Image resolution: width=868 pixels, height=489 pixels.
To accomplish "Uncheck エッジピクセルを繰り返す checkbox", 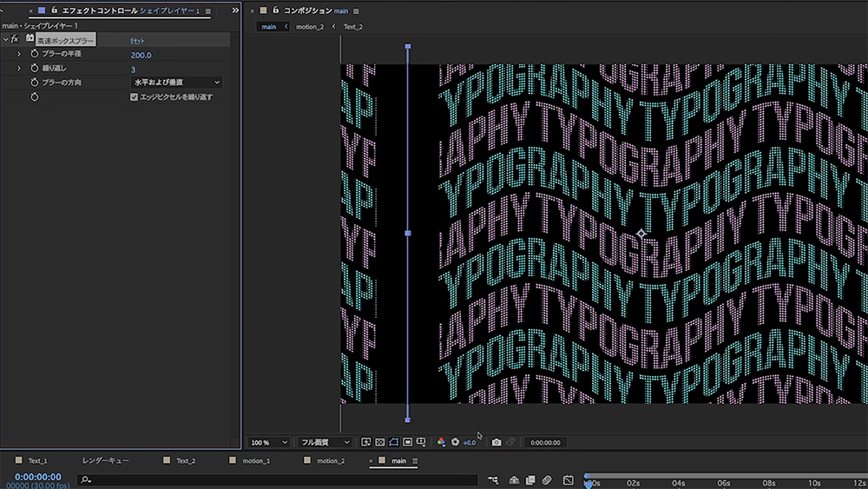I will pos(134,97).
